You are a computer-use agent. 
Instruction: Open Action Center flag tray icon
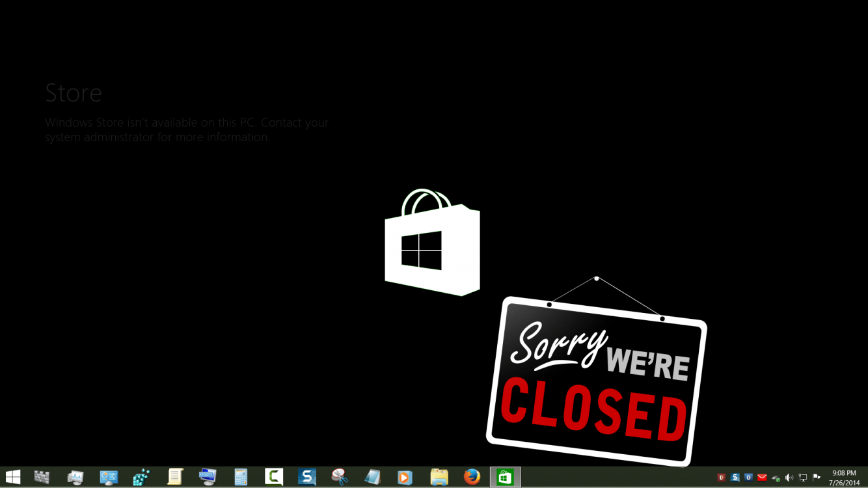pos(817,478)
